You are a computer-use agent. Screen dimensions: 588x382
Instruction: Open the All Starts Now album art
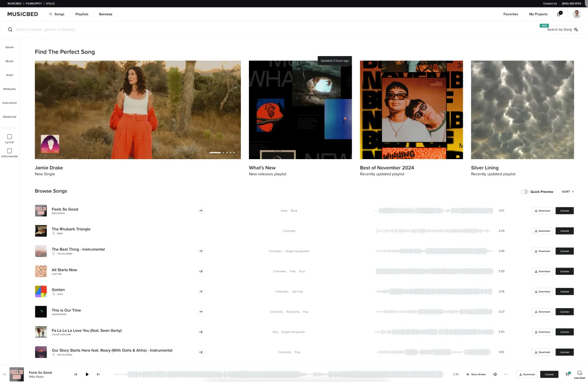[x=41, y=271]
